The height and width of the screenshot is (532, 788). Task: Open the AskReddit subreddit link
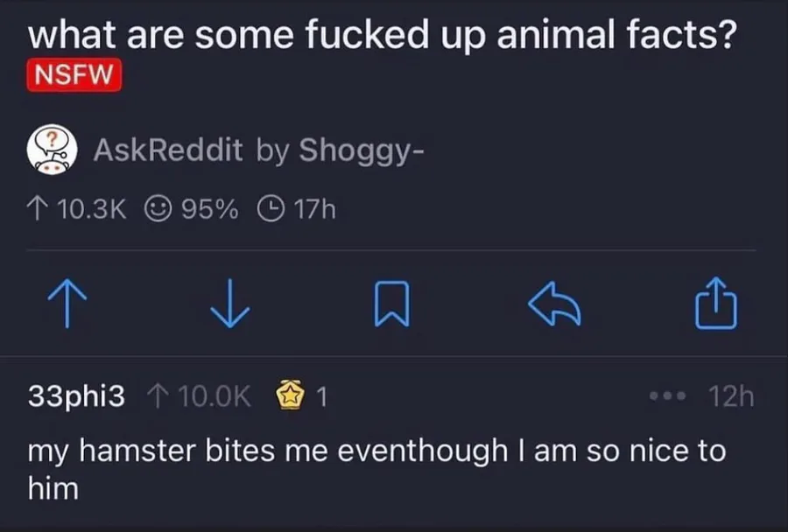[x=168, y=150]
